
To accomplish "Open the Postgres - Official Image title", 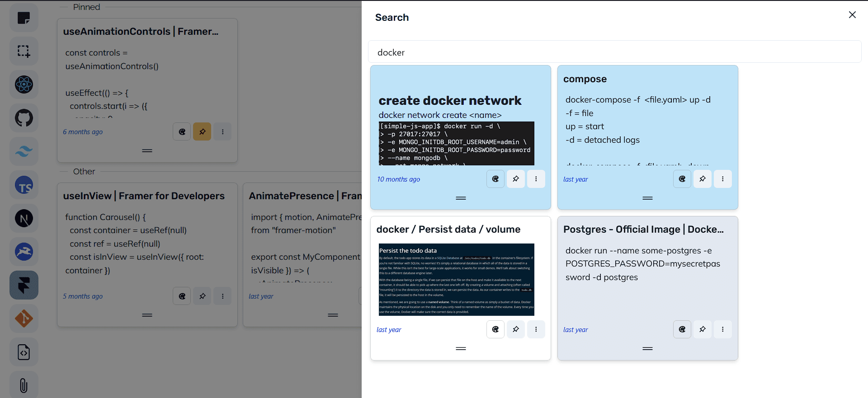I will click(643, 229).
